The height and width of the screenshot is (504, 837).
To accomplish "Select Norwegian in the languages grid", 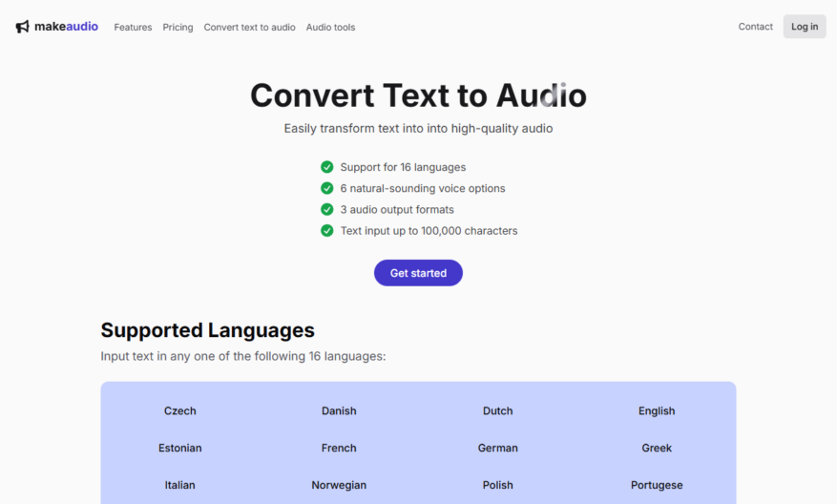I will click(x=339, y=485).
